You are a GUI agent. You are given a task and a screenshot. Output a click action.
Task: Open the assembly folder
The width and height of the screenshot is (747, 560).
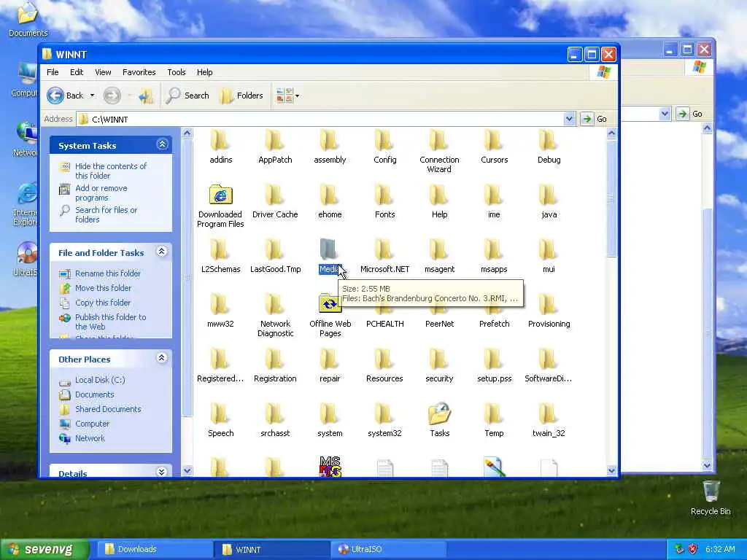[x=330, y=147]
